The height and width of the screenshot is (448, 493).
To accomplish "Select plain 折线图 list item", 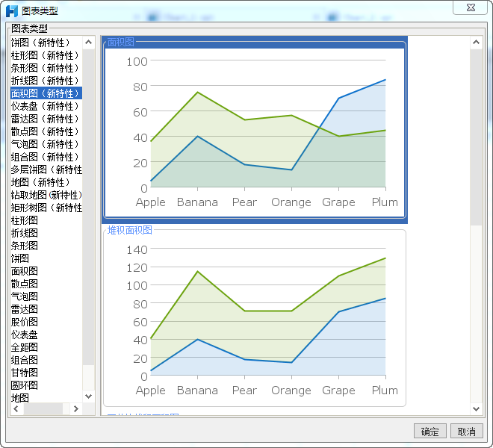I will 46,233.
